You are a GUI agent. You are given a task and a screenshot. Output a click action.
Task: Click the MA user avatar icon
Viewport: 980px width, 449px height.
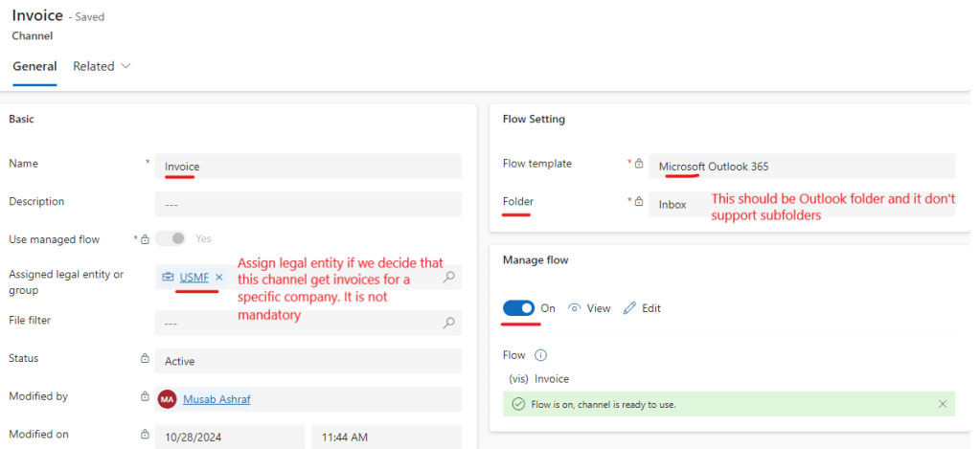168,399
